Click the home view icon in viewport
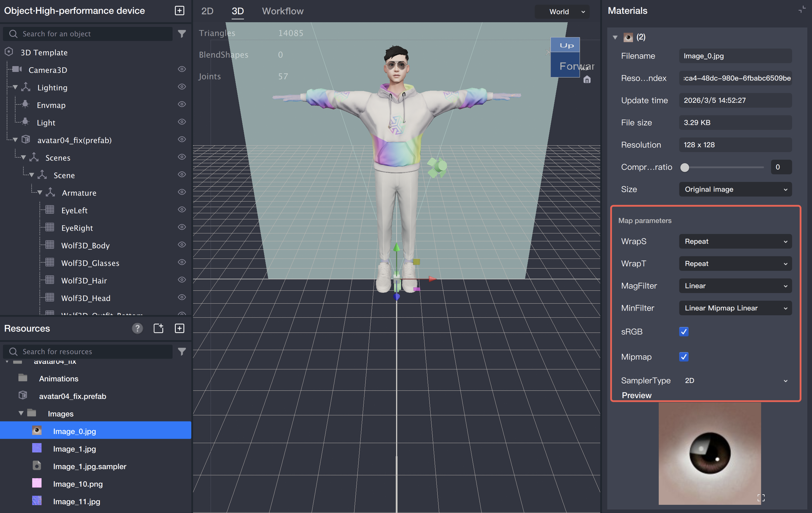Screen dimensions: 812x513 pos(587,80)
